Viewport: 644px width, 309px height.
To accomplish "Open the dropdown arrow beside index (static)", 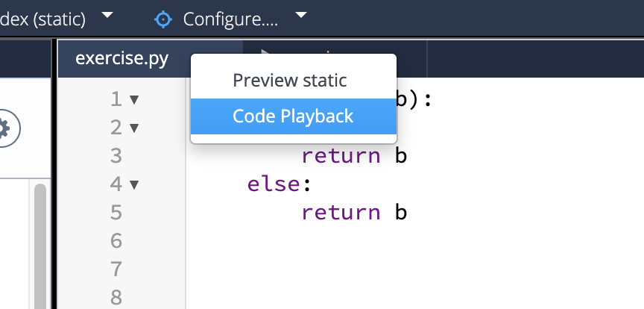I will (x=107, y=16).
